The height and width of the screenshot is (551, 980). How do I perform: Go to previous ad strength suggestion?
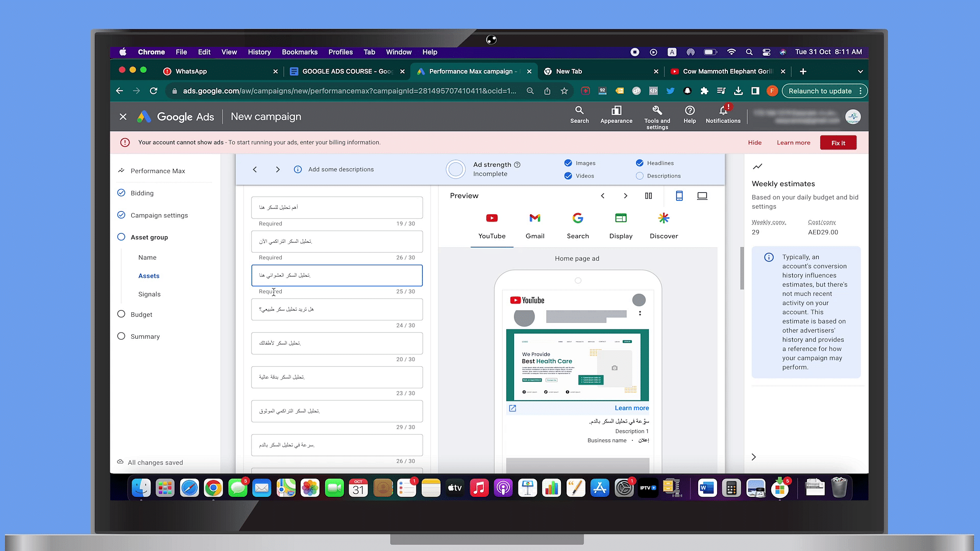[255, 169]
